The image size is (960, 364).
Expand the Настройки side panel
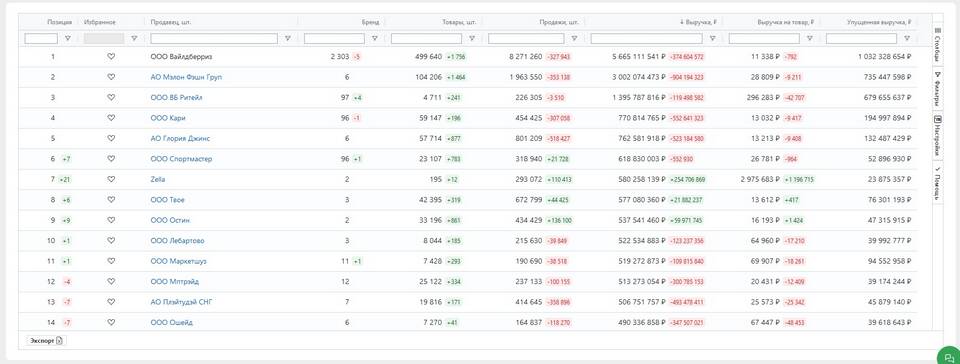(937, 136)
